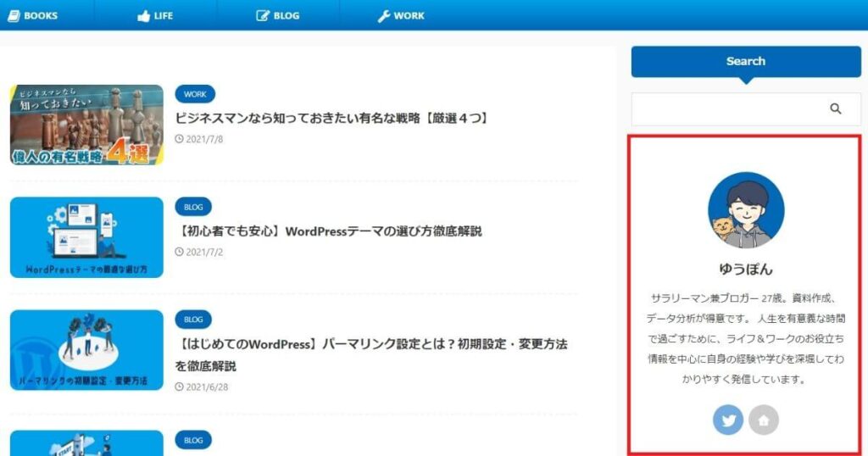Viewport: 868px width, 456px height.
Task: Click the thumbs-up icon beside LIFE
Action: [142, 15]
